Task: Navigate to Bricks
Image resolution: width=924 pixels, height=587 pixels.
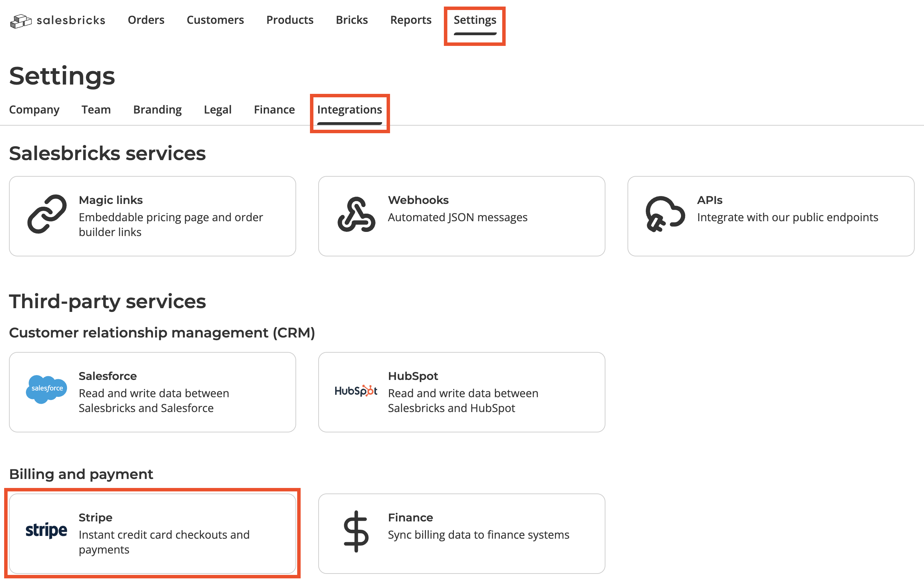Action: 351,20
